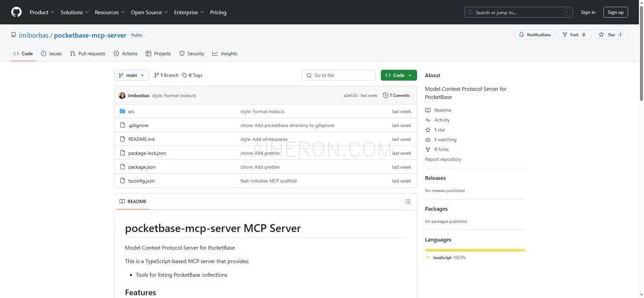Screen dimensions: 644x298
Task: View the 1 star link
Action: pyautogui.click(x=440, y=130)
